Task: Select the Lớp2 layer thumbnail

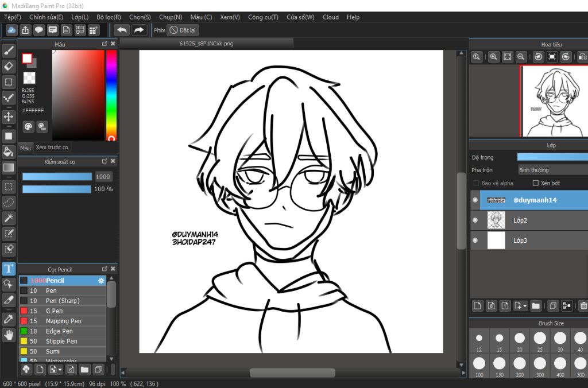Action: click(x=496, y=220)
